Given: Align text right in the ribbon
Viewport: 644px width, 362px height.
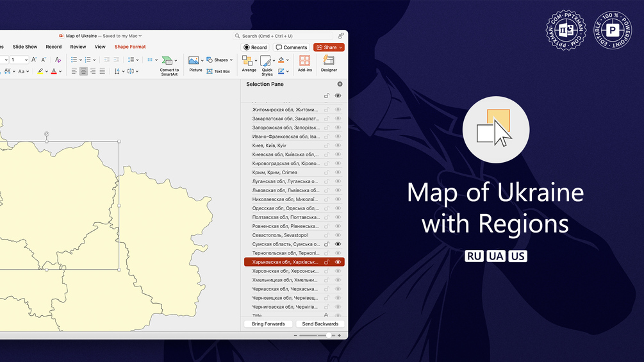Looking at the screenshot, I should point(93,71).
